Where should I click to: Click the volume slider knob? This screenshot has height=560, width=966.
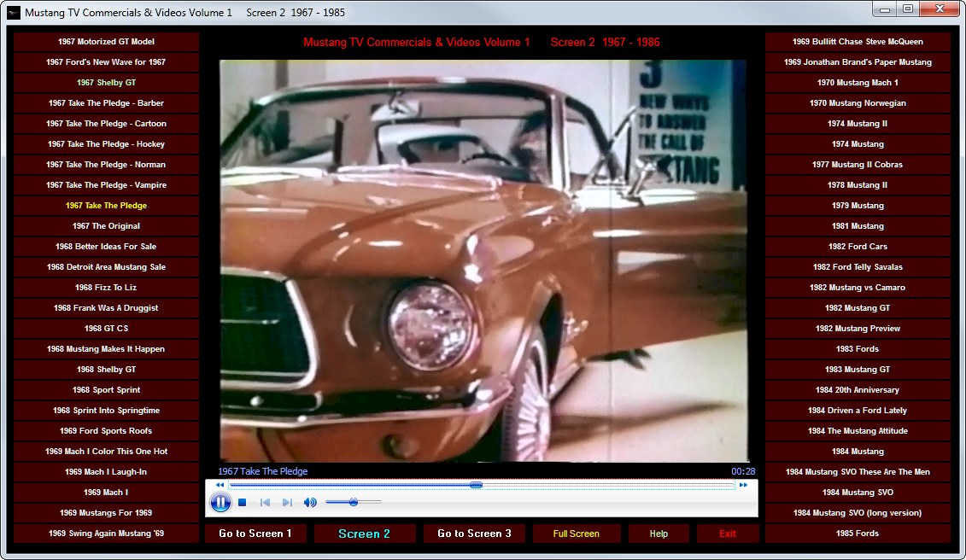[354, 502]
